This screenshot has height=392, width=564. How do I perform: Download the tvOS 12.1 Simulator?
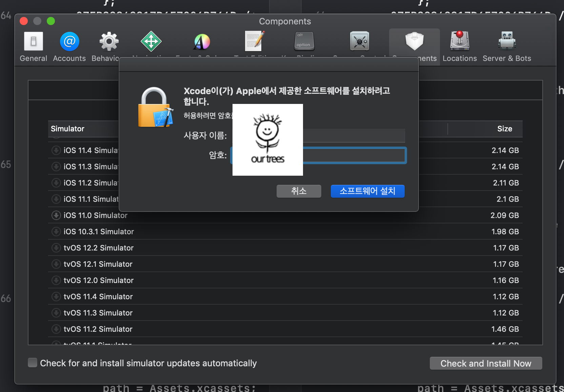point(56,264)
